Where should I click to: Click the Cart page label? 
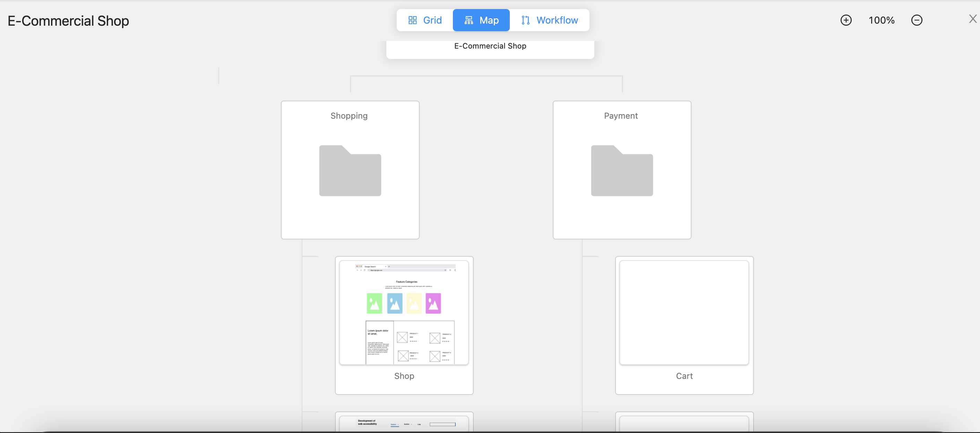point(684,376)
